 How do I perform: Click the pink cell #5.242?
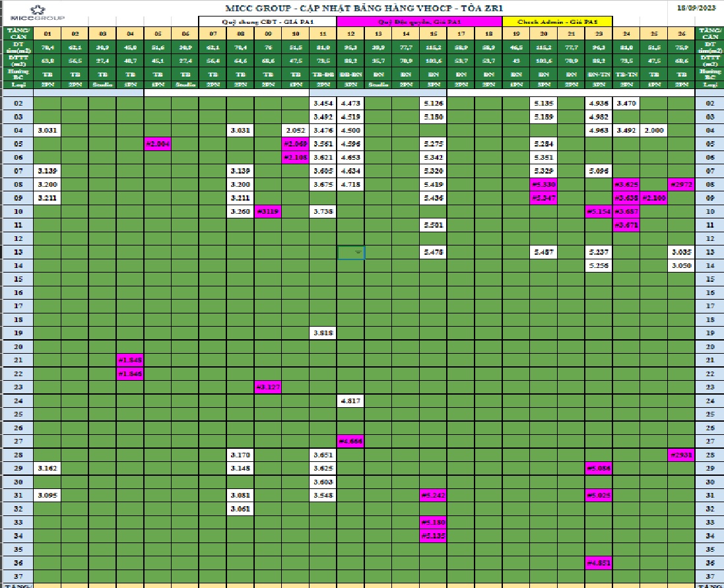coord(433,495)
